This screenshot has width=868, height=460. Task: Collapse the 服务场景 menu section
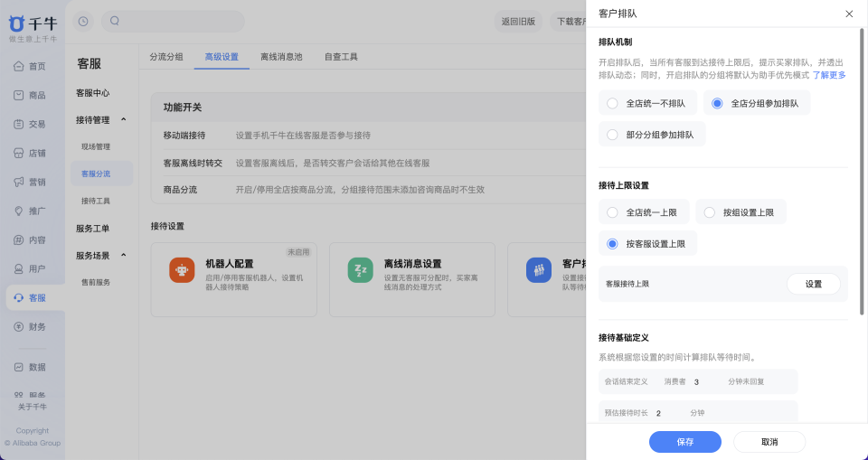tap(124, 255)
